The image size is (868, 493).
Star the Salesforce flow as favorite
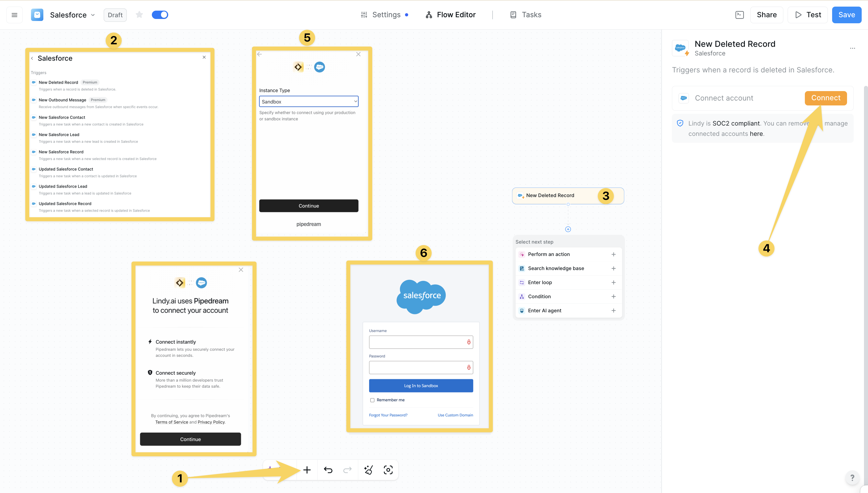[139, 15]
